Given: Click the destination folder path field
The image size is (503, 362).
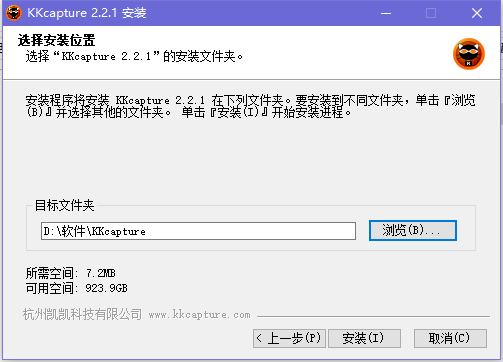Looking at the screenshot, I should [x=198, y=231].
